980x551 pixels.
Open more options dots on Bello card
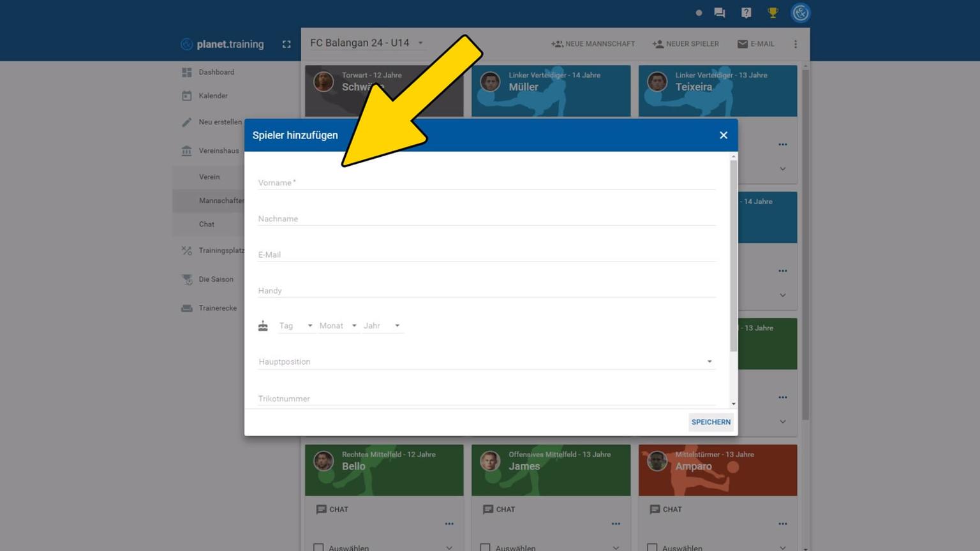(449, 524)
